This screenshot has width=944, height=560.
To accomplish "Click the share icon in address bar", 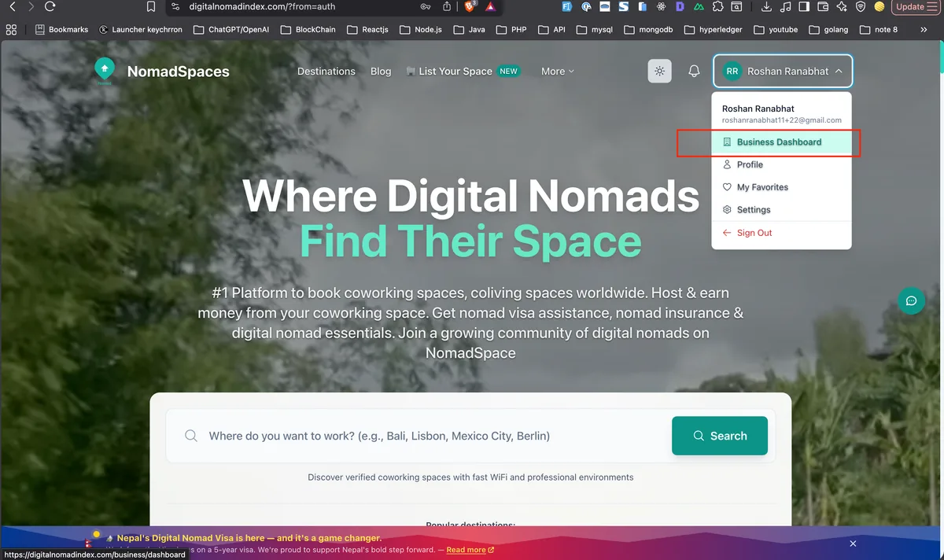I will [445, 7].
